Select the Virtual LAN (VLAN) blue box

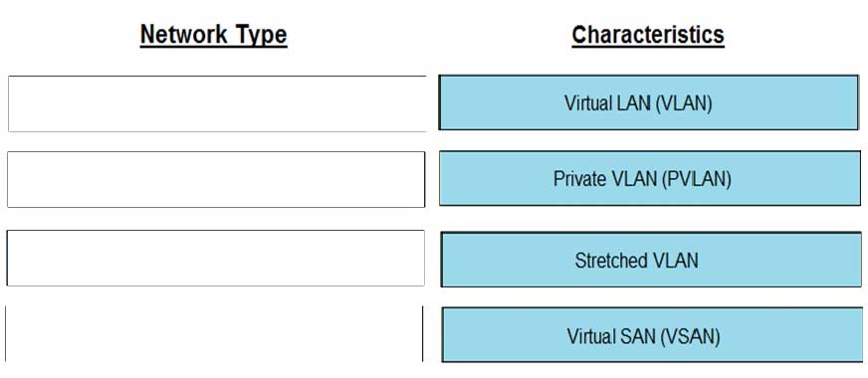[x=648, y=102]
